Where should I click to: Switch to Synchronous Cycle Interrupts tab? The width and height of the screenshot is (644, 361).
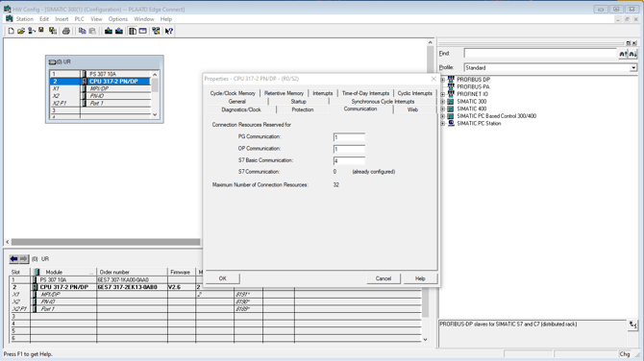(383, 102)
